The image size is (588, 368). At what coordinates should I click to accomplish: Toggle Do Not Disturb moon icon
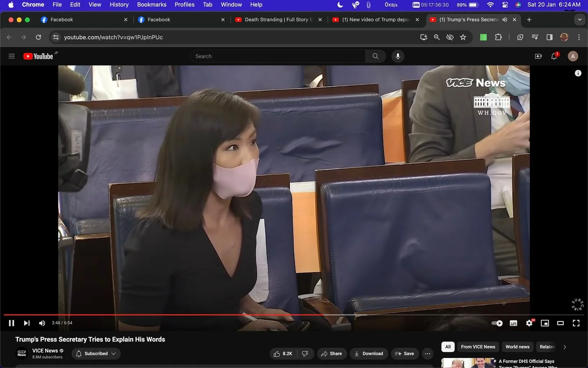(x=340, y=5)
